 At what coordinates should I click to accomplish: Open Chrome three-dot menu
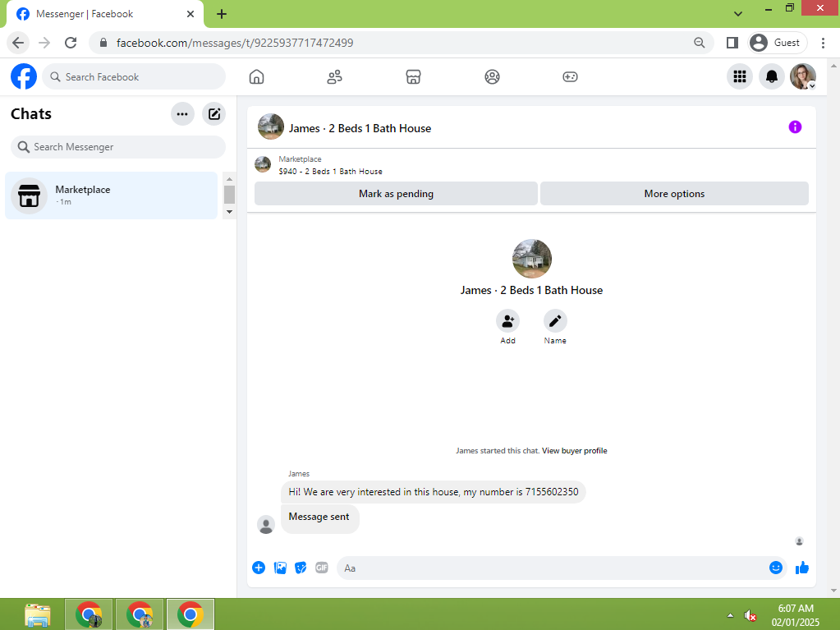click(823, 43)
